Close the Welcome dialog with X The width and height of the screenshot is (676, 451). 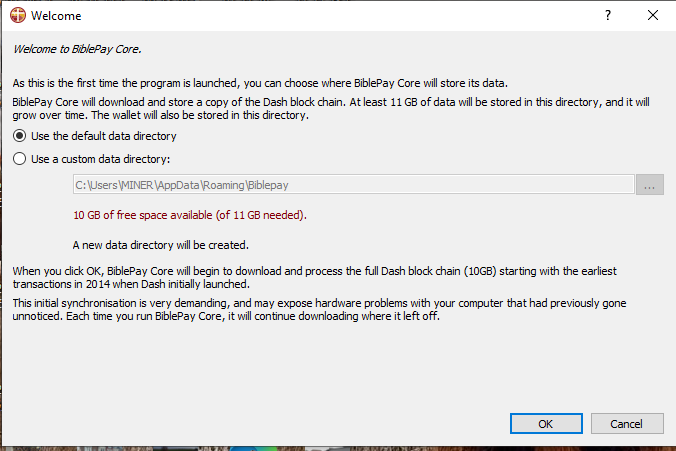(653, 16)
